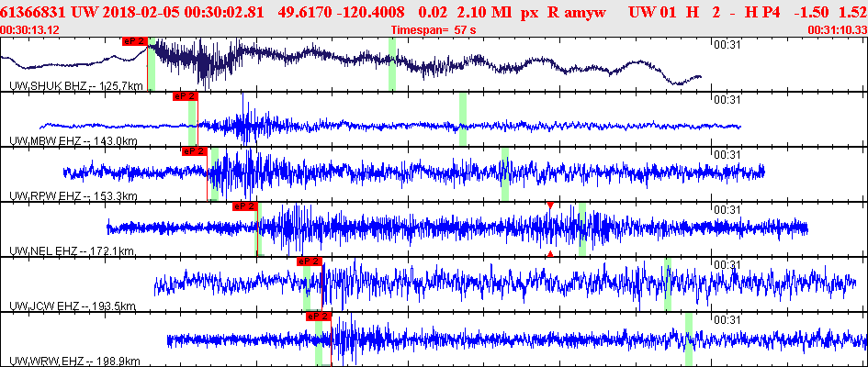This screenshot has width=868, height=367.
Task: Click the UW.NEL EHZ 172.1km station label
Action: pos(72,251)
